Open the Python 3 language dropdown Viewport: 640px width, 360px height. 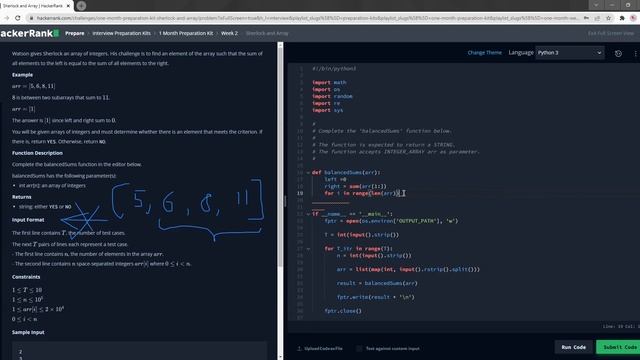pyautogui.click(x=569, y=53)
